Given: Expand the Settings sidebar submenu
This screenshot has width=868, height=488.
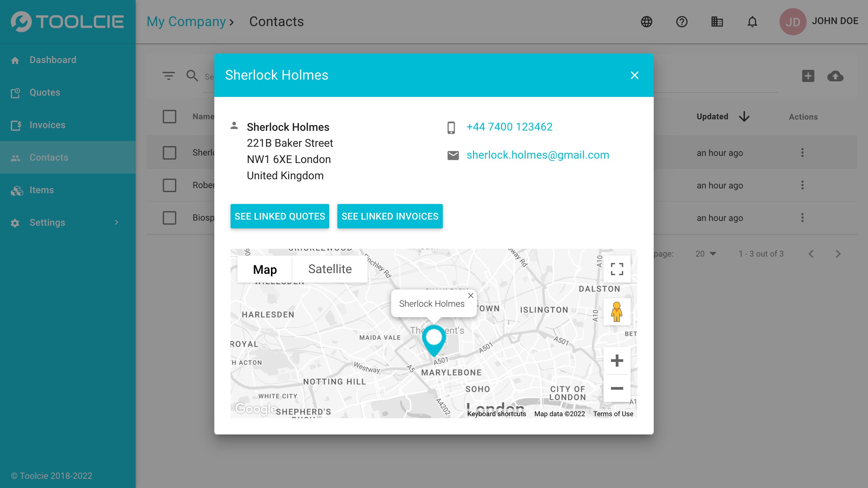Looking at the screenshot, I should coord(116,222).
